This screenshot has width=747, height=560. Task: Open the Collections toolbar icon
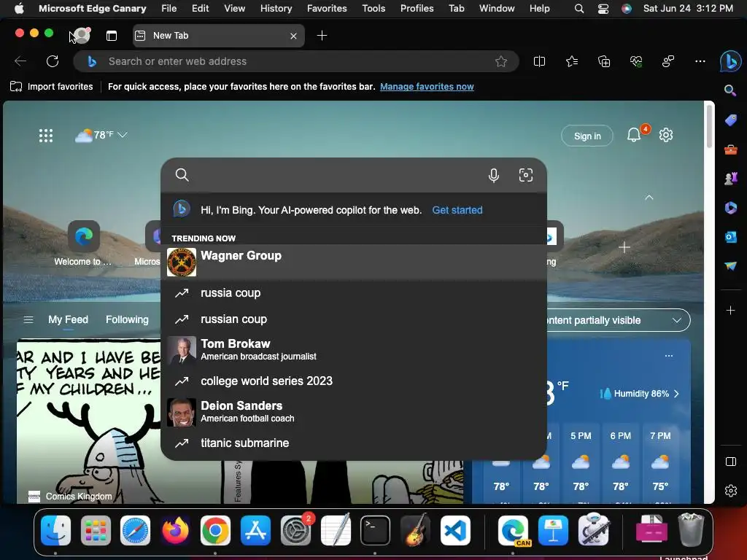coord(604,61)
